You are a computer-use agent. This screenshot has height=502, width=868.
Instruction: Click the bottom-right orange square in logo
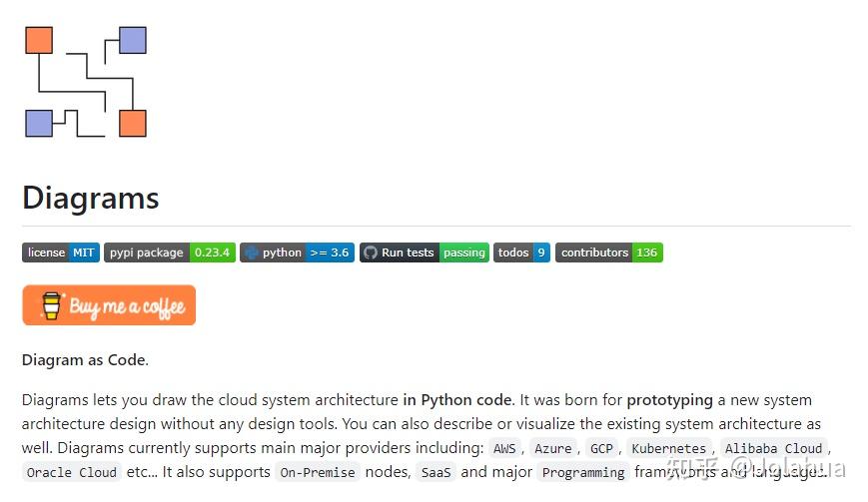133,124
